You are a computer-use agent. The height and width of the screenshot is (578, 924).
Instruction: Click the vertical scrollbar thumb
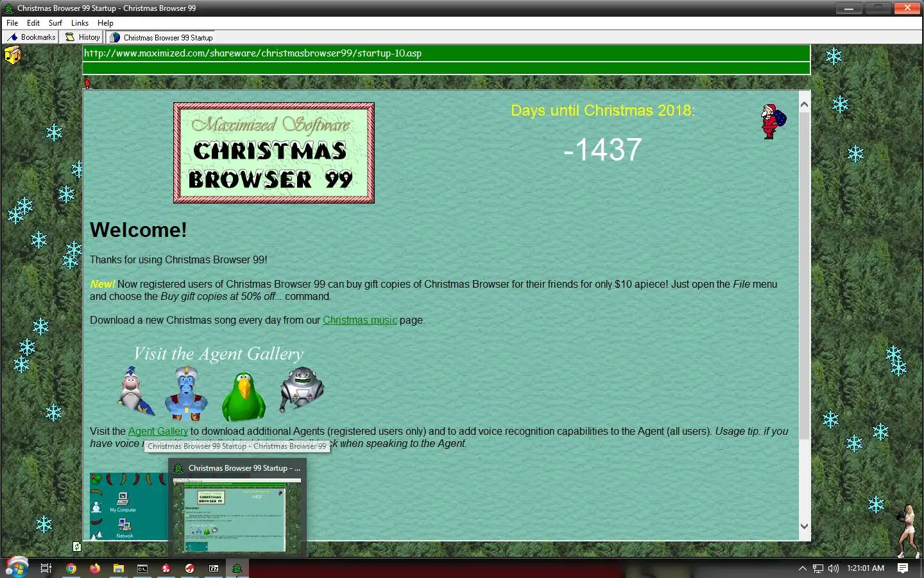[805, 276]
